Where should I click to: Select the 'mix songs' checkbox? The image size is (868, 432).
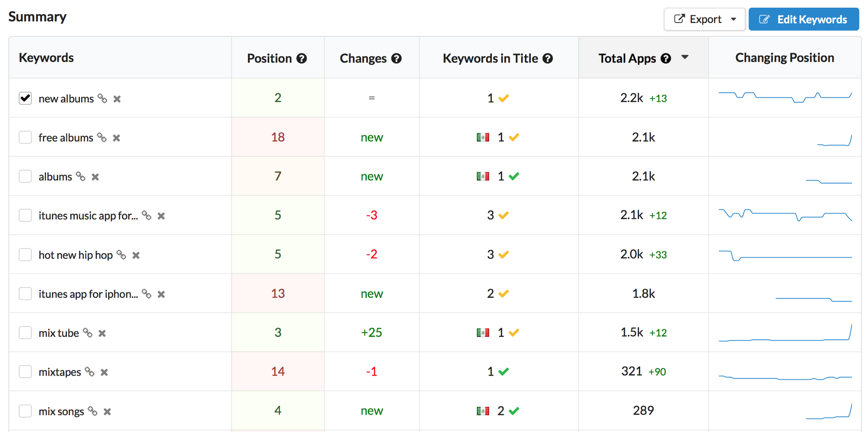[25, 411]
